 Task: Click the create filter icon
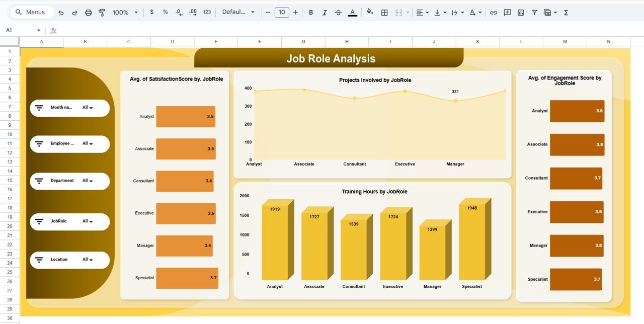pos(534,12)
